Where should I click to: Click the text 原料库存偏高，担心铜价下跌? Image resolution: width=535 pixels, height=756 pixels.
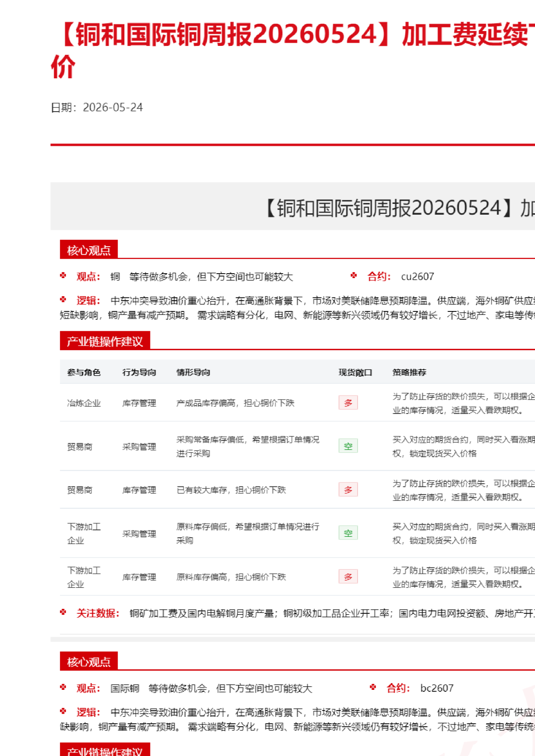tap(231, 577)
